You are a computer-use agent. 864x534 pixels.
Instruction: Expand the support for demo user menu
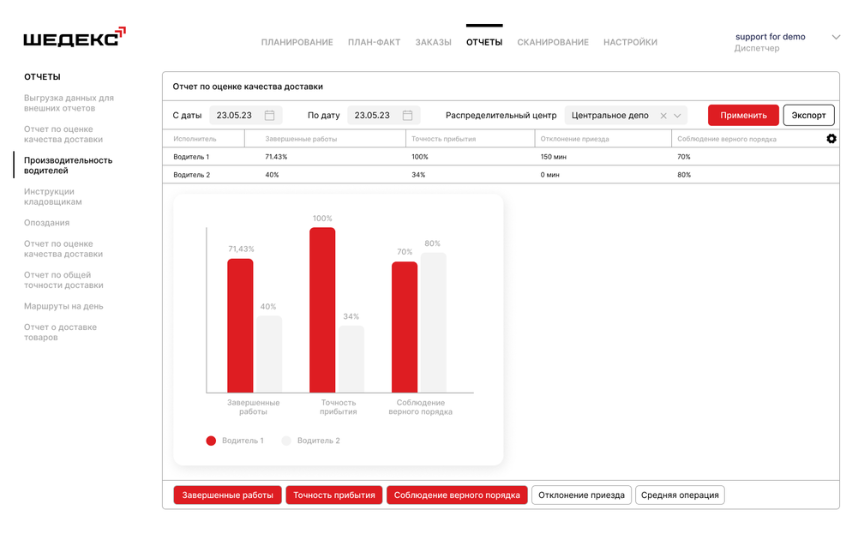836,37
